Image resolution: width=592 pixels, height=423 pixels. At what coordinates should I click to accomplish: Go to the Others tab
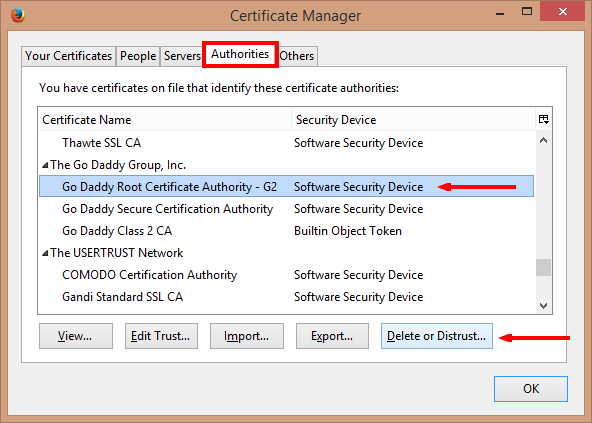point(297,56)
